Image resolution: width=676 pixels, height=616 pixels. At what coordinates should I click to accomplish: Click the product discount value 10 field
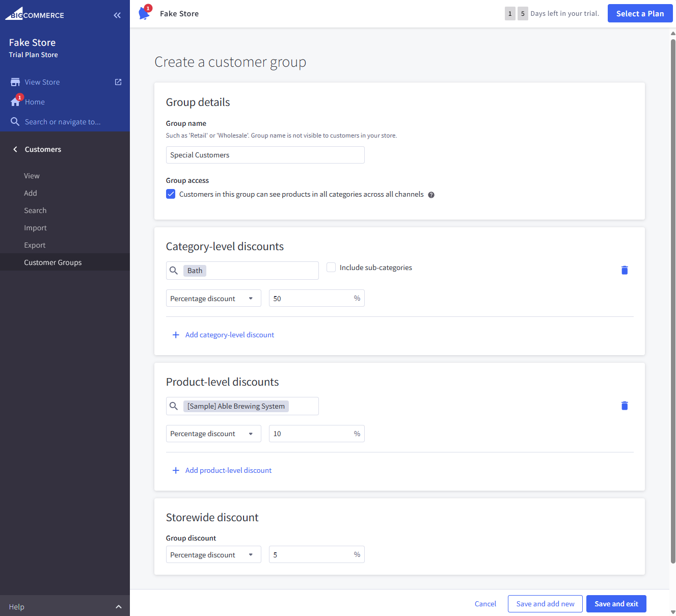[x=316, y=434]
